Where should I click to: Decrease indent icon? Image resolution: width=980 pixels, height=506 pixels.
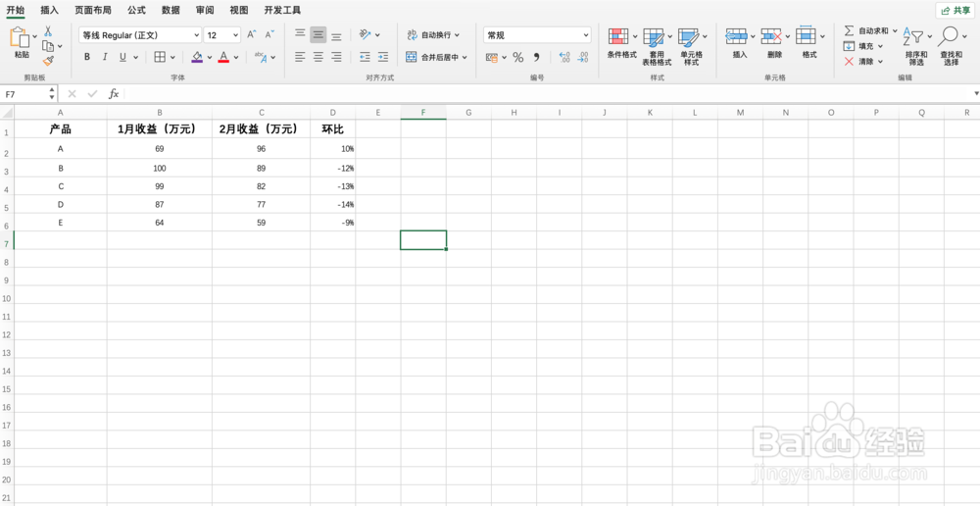pos(365,57)
